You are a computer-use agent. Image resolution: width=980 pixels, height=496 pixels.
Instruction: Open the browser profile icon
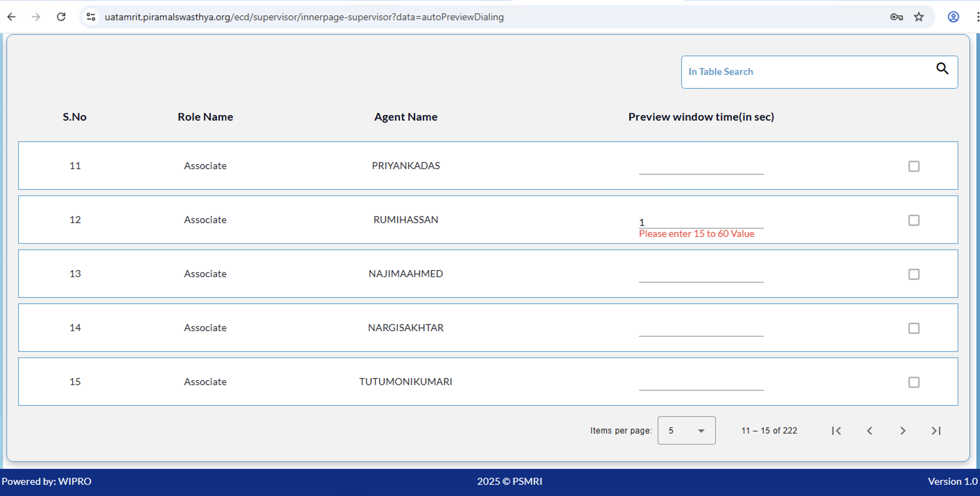pyautogui.click(x=953, y=17)
